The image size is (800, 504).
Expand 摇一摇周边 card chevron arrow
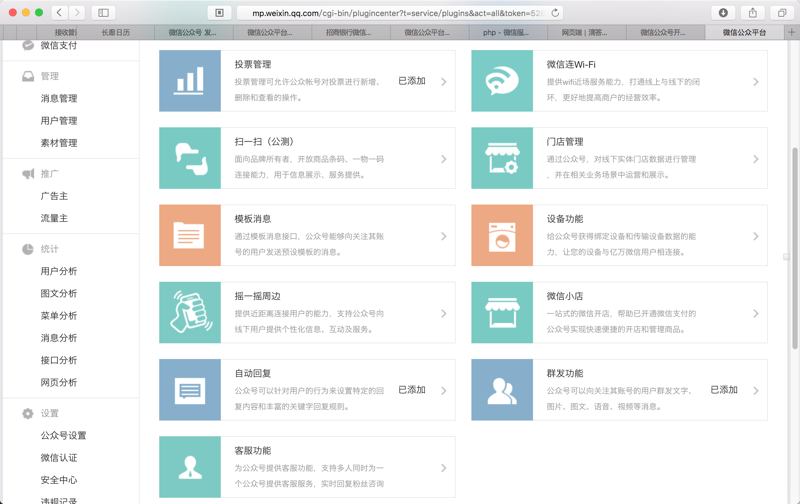coord(444,314)
